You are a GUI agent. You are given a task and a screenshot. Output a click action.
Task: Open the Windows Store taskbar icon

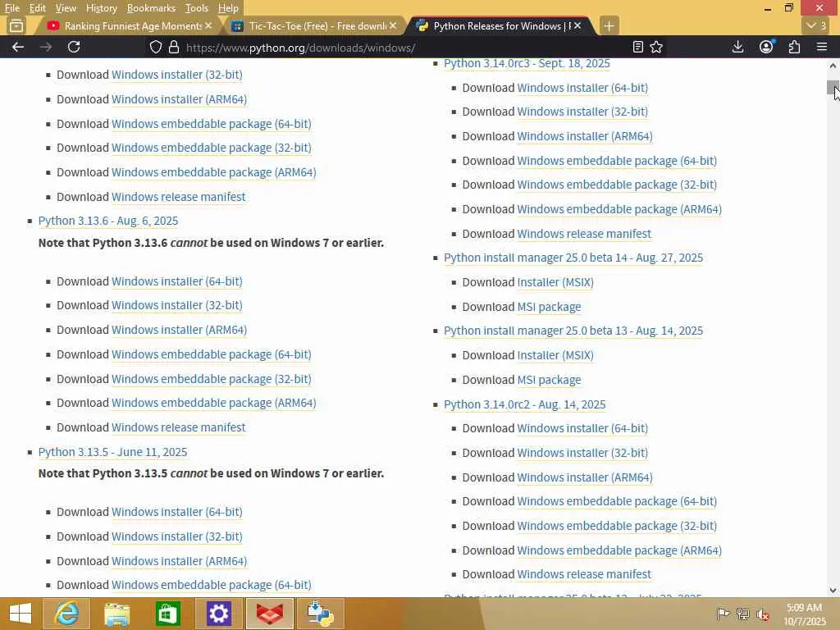[167, 614]
